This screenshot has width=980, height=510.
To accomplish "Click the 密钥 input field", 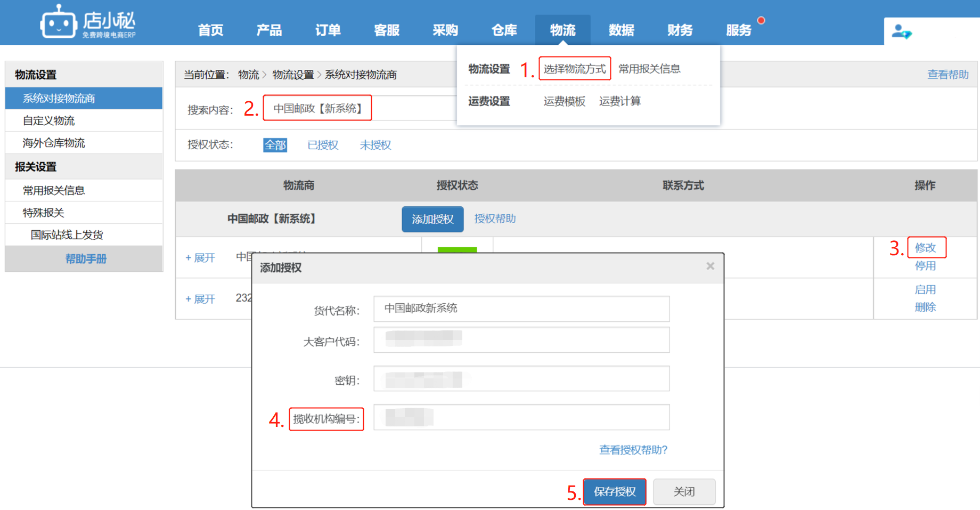I will (x=521, y=379).
